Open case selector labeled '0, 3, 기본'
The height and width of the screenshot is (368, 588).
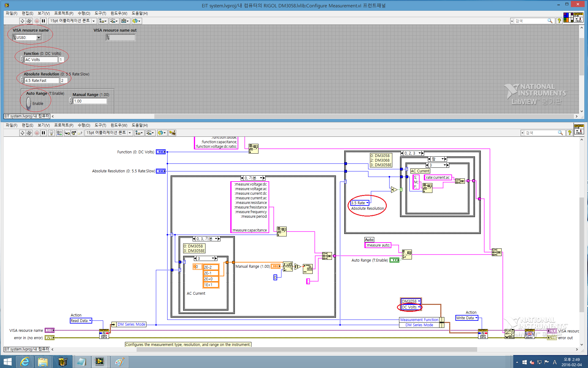point(206,239)
